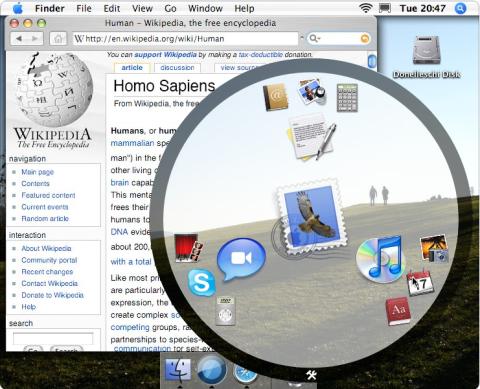This screenshot has width=480, height=389.
Task: Open the Calculator app icon
Action: click(347, 98)
